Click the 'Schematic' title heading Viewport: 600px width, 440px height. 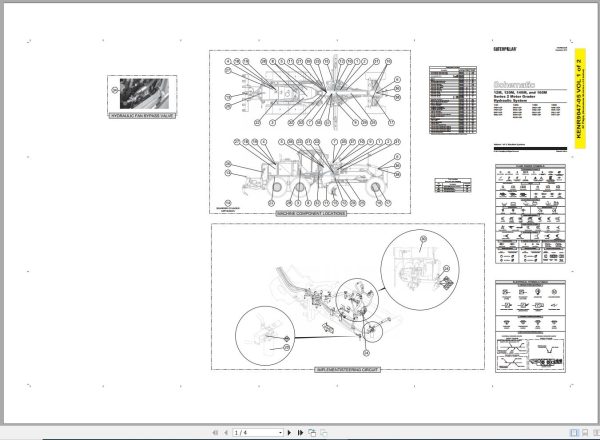pos(514,85)
